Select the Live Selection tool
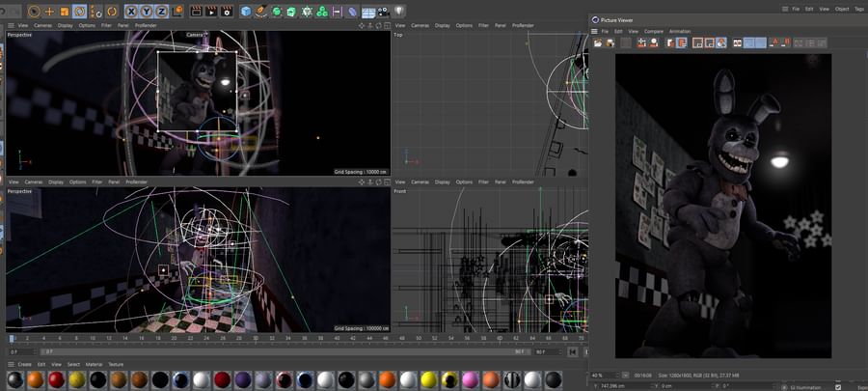 click(x=34, y=11)
